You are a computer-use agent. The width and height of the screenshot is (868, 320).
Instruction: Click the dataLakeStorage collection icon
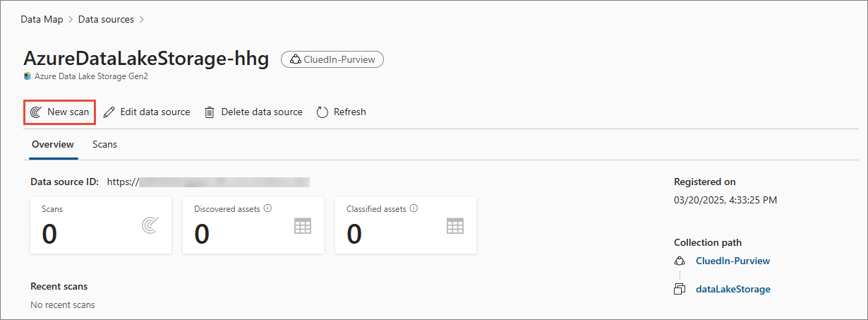tap(680, 289)
